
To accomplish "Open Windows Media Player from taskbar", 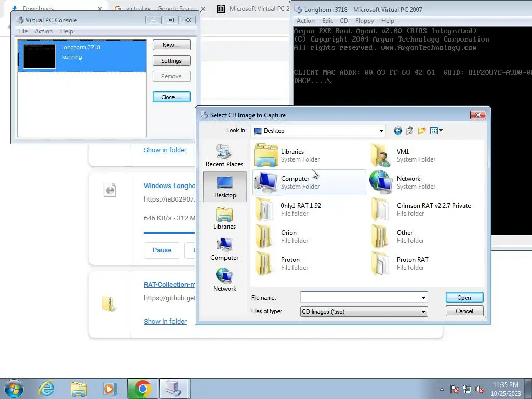I will (x=110, y=389).
